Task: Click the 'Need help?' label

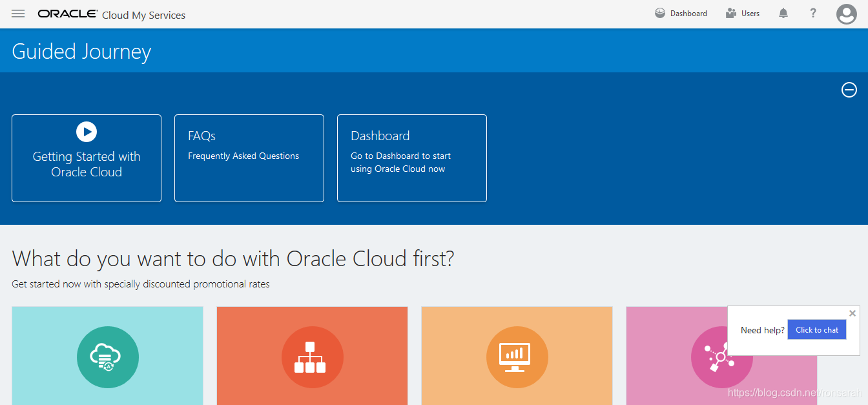Action: coord(763,330)
